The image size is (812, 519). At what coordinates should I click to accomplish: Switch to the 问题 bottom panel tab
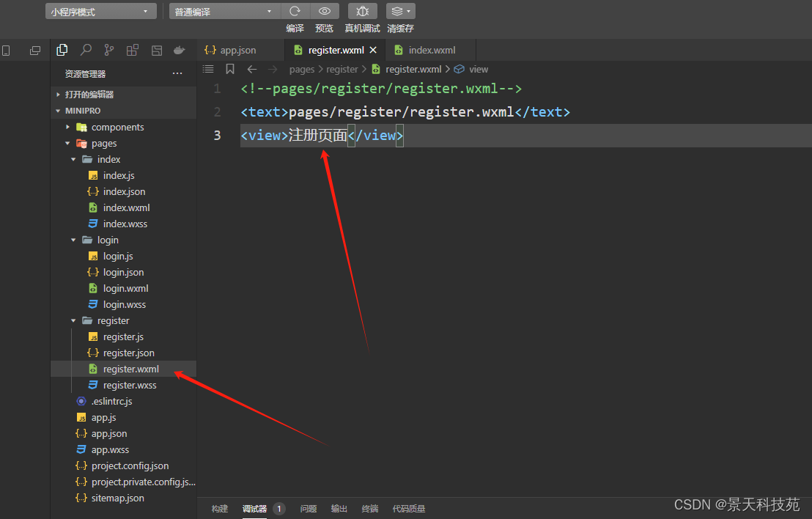308,509
